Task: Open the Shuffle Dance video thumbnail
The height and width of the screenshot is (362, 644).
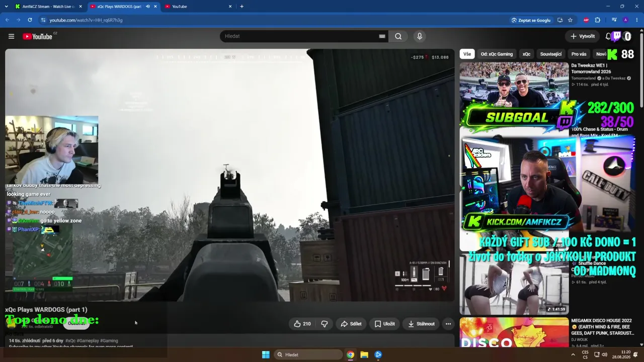Action: pyautogui.click(x=514, y=284)
